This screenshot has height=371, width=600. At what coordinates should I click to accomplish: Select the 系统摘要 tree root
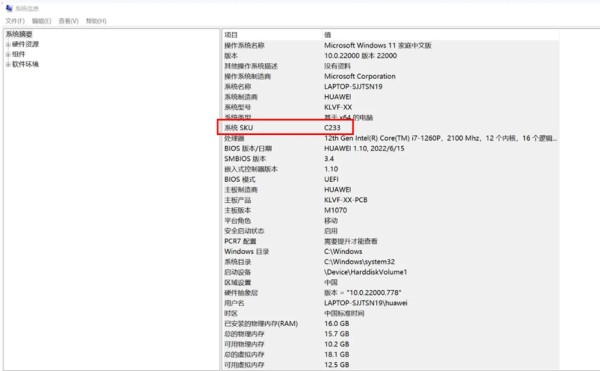click(x=19, y=34)
